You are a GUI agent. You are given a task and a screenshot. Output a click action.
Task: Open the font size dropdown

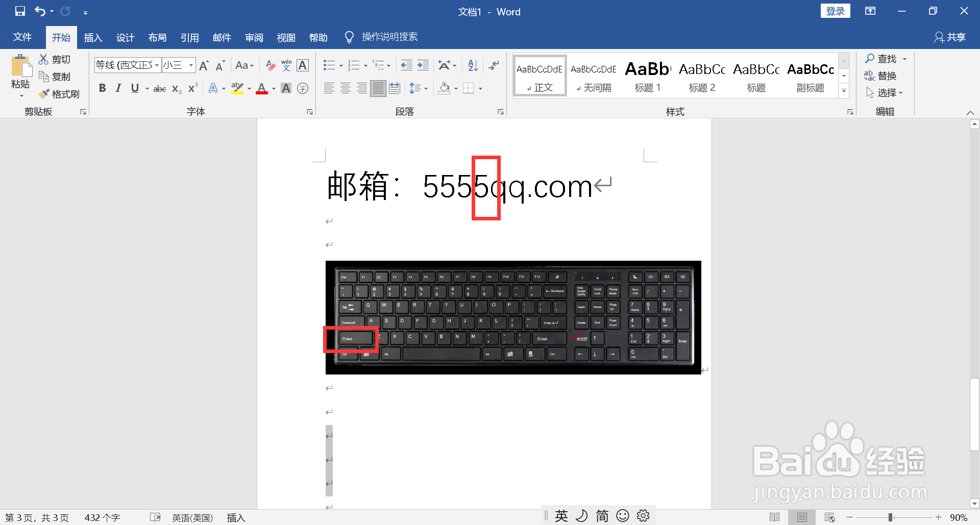pyautogui.click(x=191, y=65)
